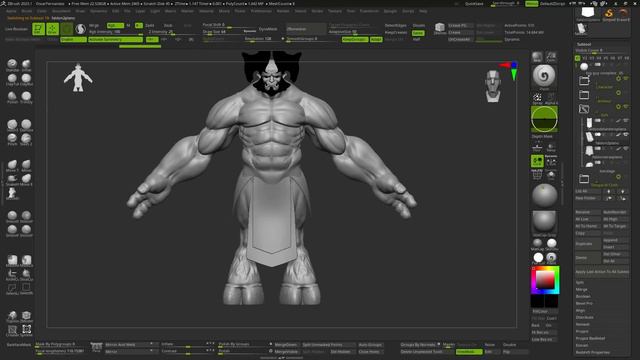
Task: Open the gray MatCap sphere picker
Action: point(544,222)
